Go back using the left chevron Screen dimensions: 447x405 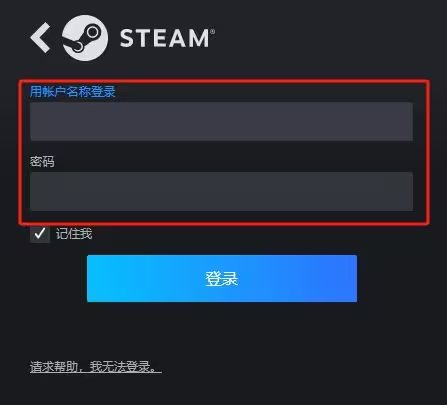click(x=40, y=38)
